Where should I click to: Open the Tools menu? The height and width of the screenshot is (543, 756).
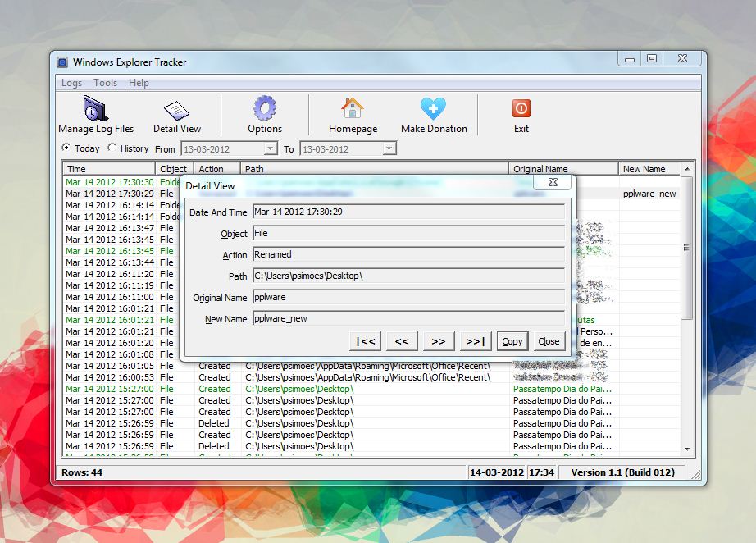105,83
